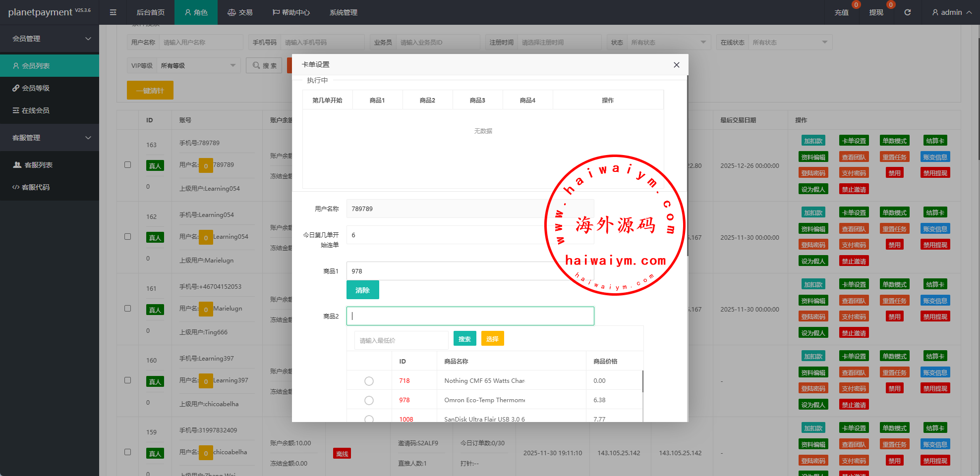Select radio button for product 978
This screenshot has width=980, height=476.
point(369,400)
